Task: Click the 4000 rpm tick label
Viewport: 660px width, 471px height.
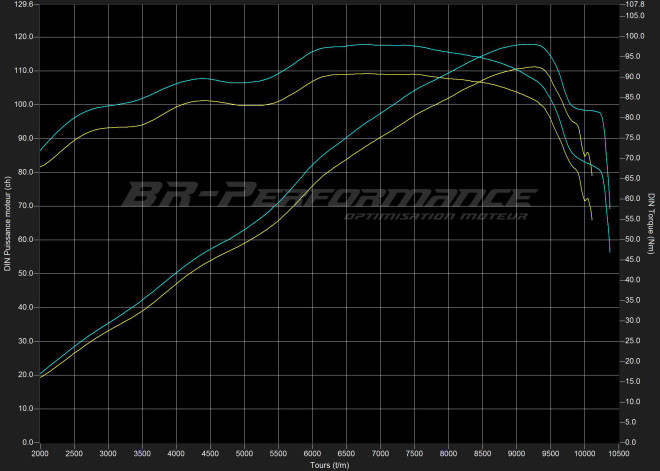Action: point(176,454)
